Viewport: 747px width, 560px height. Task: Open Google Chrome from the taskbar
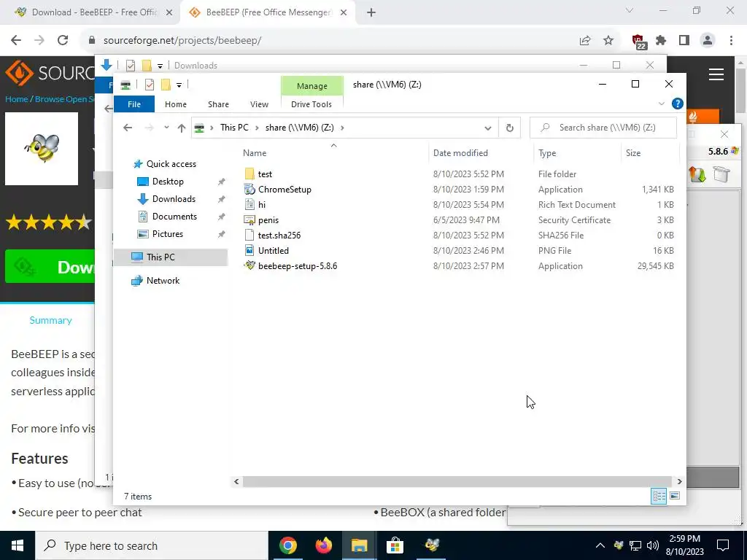(287, 545)
